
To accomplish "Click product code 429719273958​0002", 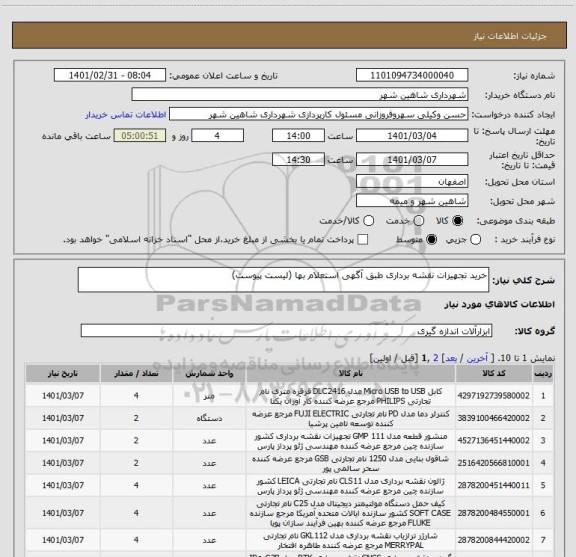I will pos(494,396).
